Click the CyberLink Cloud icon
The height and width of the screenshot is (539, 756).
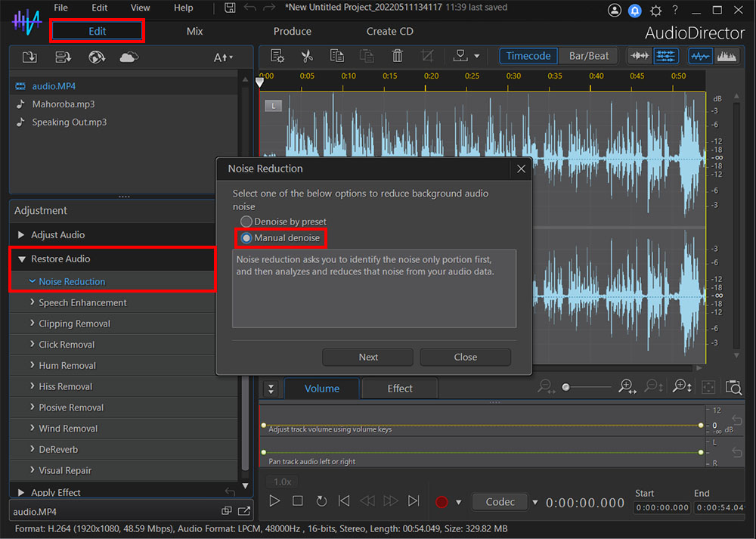[127, 57]
